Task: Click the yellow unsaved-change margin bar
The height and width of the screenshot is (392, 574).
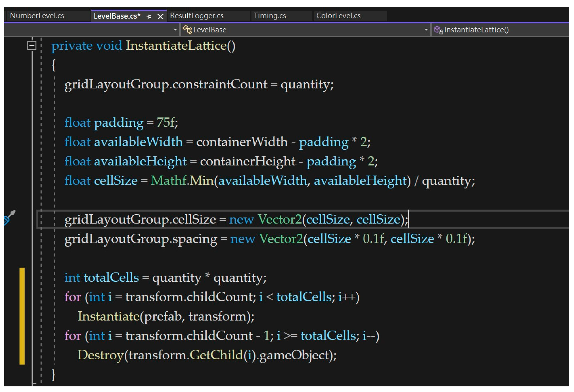Action: pyautogui.click(x=22, y=316)
